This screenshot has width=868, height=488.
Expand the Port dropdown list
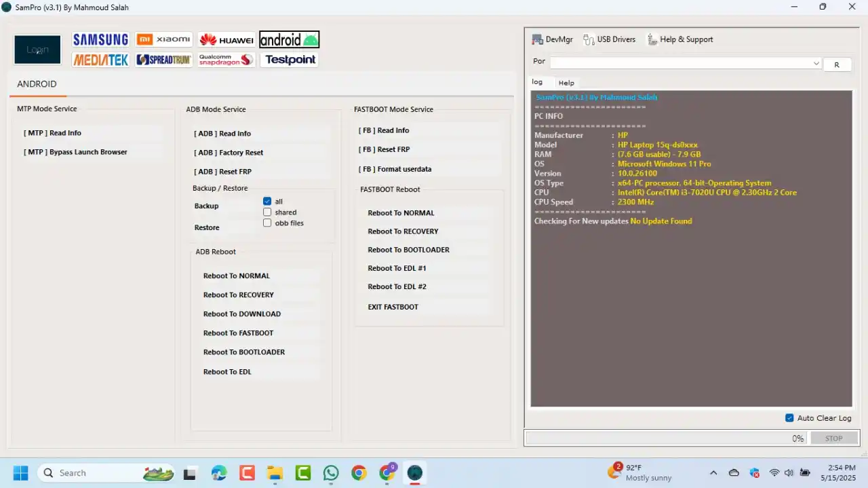pos(816,63)
